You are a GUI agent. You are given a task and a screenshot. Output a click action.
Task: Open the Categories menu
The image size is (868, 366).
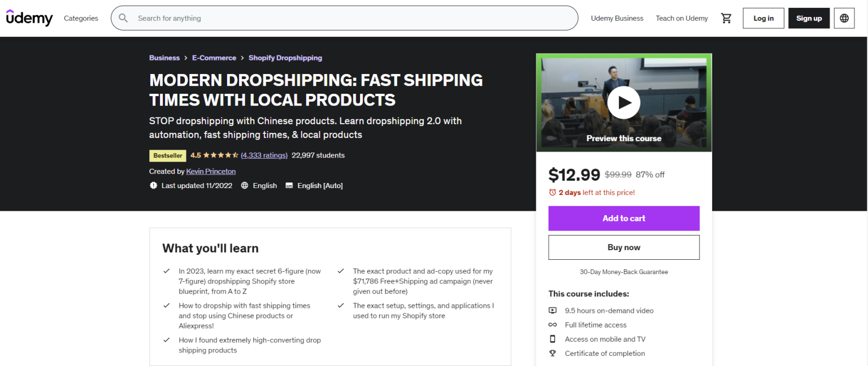tap(81, 18)
